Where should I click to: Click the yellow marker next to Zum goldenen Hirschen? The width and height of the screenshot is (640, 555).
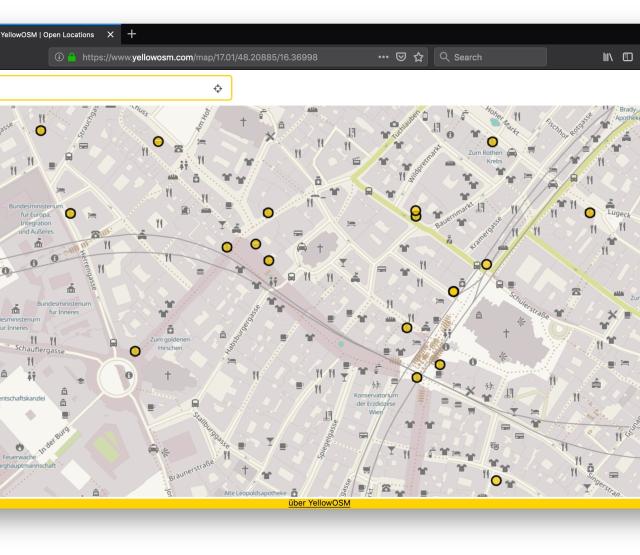(x=135, y=351)
